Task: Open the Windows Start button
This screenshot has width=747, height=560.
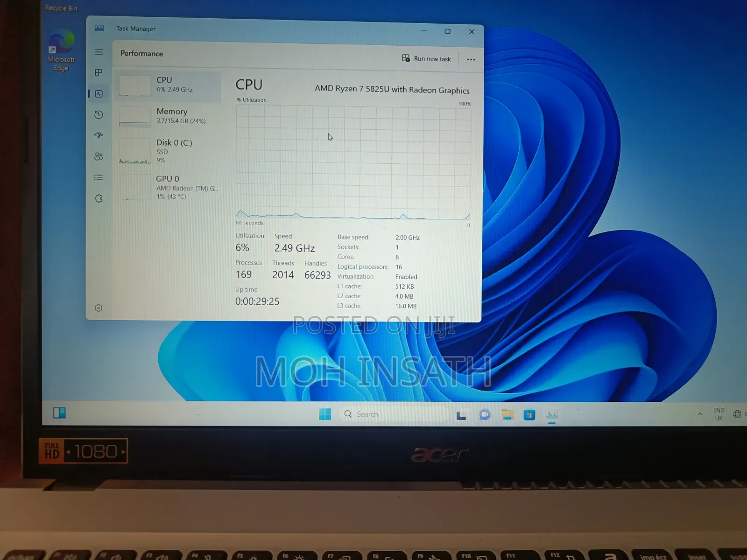Action: tap(325, 414)
